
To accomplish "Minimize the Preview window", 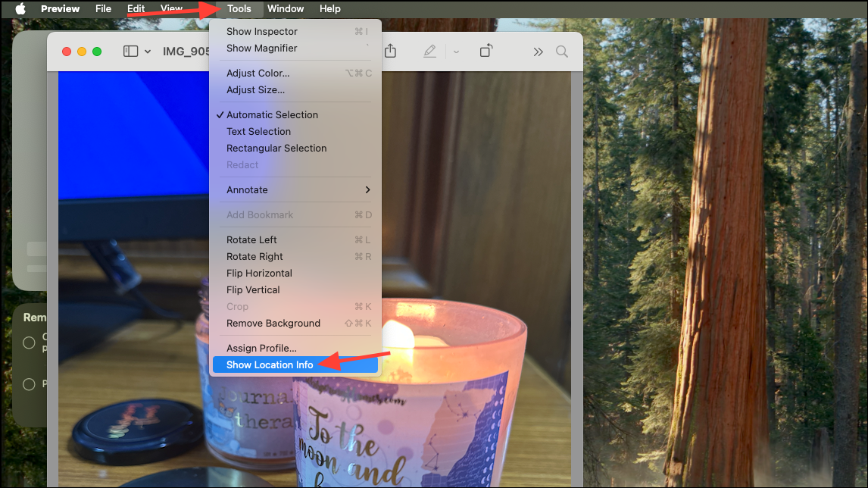I will click(81, 52).
